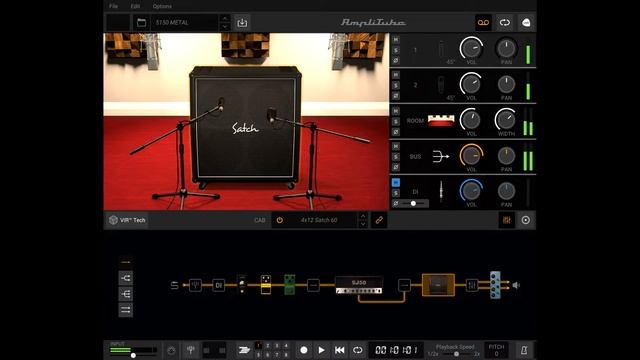Mute the BUS channel
Viewport: 640px width, 360px height.
pyautogui.click(x=396, y=146)
